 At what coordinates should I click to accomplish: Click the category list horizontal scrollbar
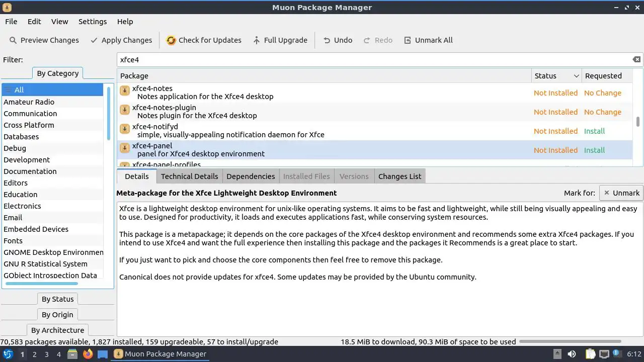49,284
